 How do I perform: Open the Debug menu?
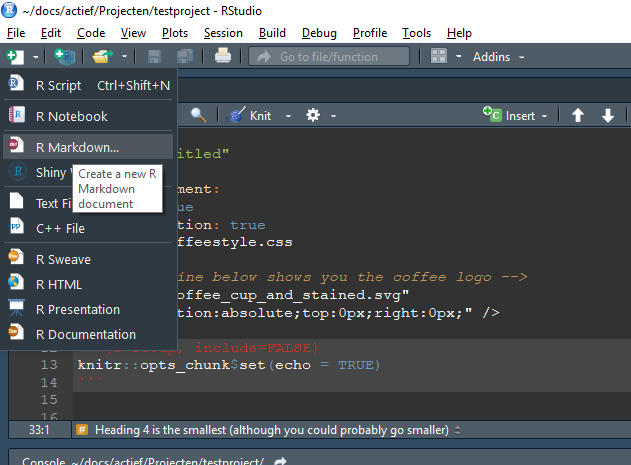point(319,33)
